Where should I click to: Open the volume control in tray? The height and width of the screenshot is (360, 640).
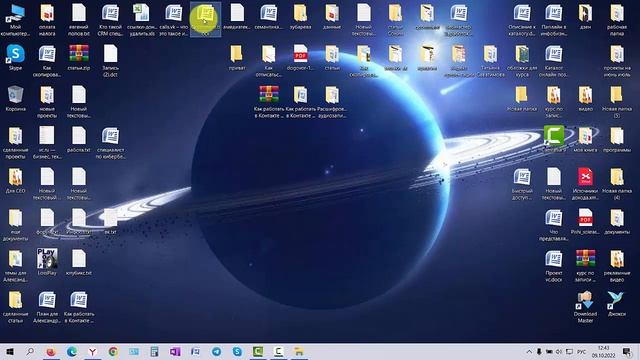click(559, 351)
